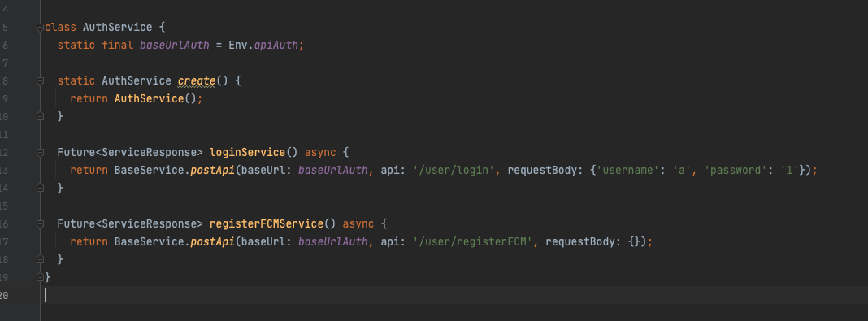Click AuthService return type of create()
This screenshot has height=321, width=868.
click(137, 80)
